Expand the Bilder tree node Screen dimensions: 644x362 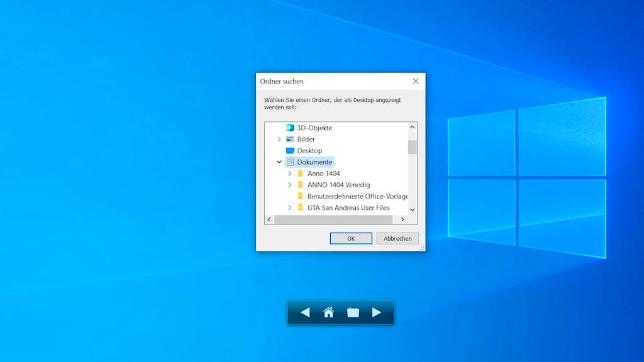click(x=279, y=139)
